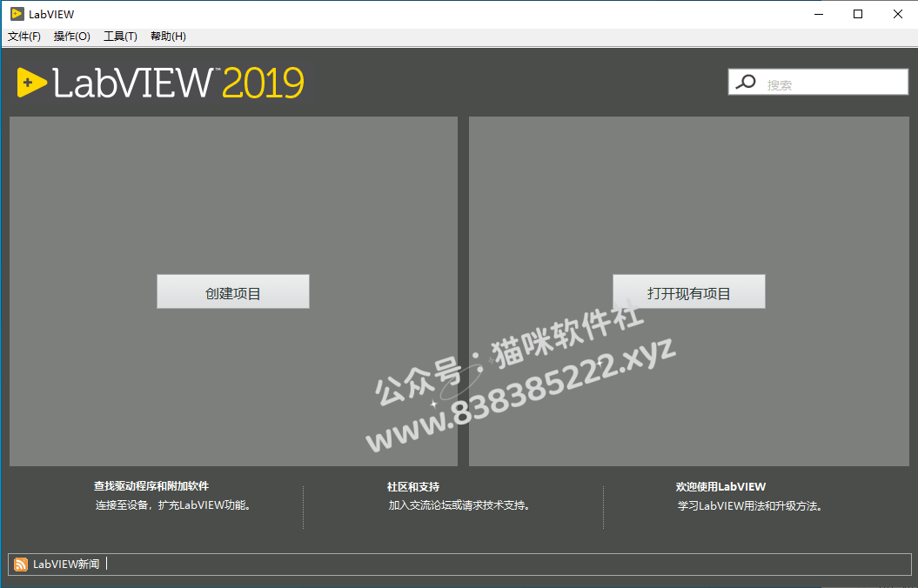Maximize the LabVIEW window
Image resolution: width=918 pixels, height=588 pixels.
pyautogui.click(x=858, y=14)
